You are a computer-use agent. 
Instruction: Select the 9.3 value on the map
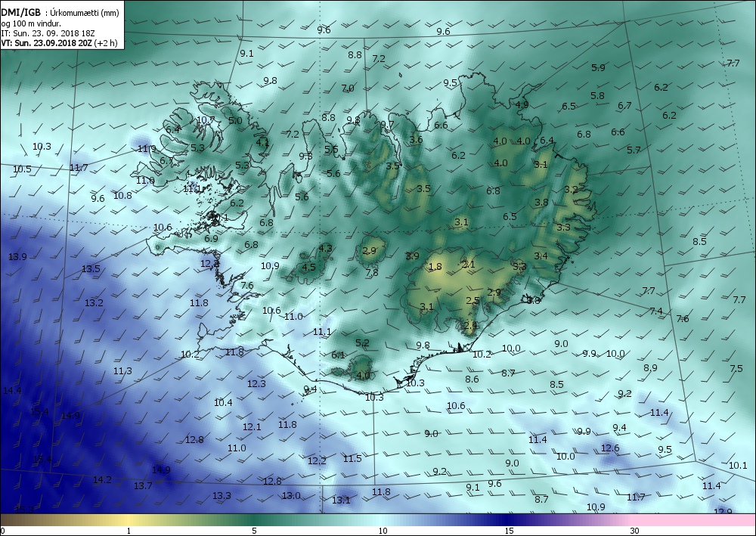(x=305, y=156)
